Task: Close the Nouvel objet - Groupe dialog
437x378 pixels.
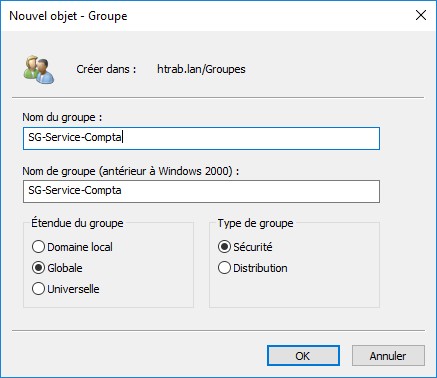Action: [x=421, y=15]
